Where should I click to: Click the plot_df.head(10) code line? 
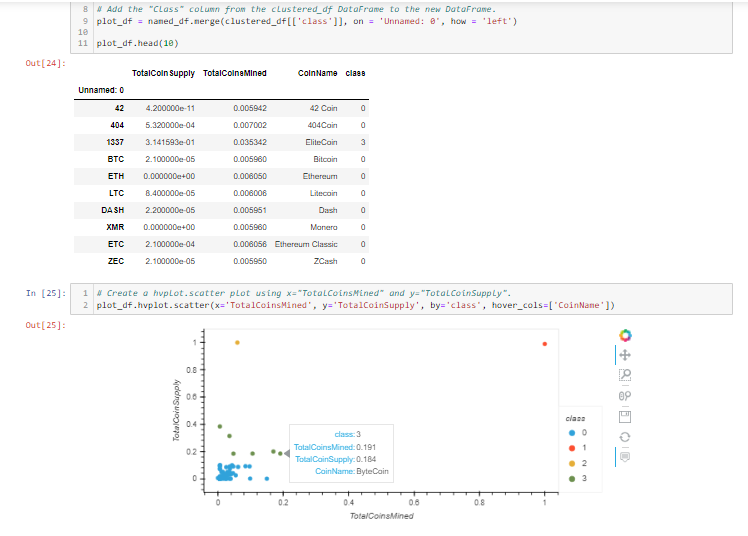[x=137, y=43]
